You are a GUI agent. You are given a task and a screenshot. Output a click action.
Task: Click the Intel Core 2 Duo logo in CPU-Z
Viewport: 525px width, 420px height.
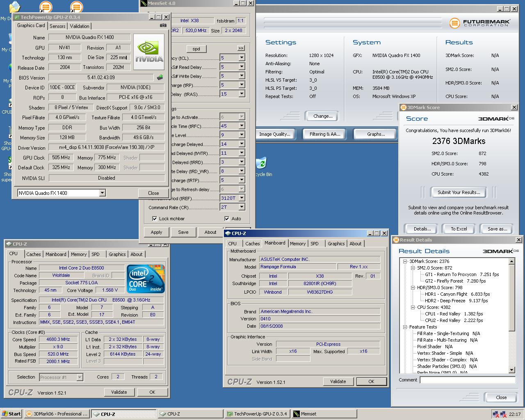pyautogui.click(x=146, y=279)
